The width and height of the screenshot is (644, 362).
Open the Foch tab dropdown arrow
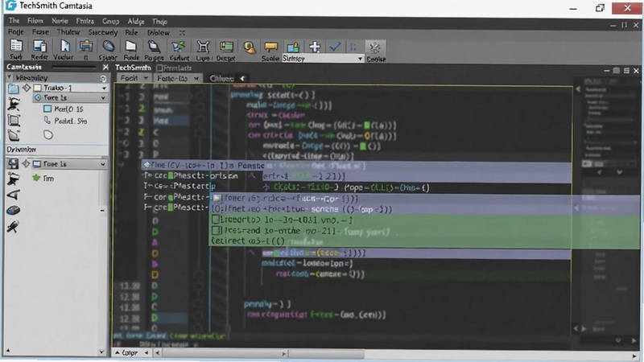(146, 78)
